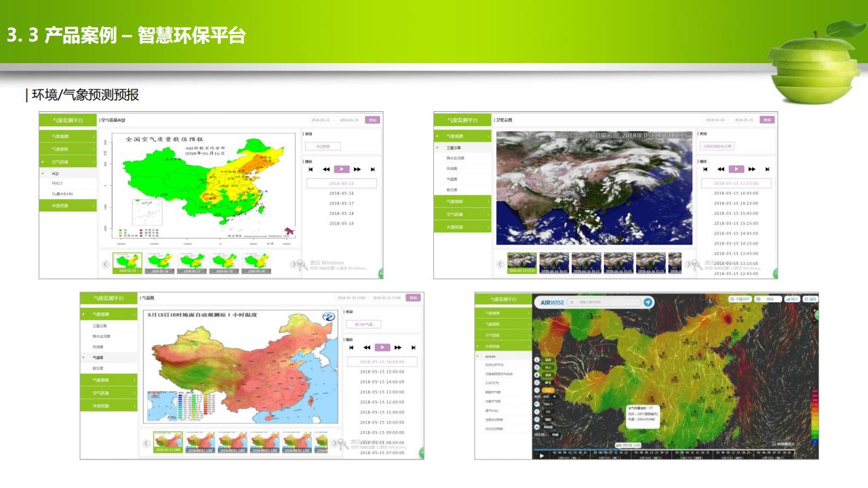Click the 排行 button in AIRWISE

(792, 299)
